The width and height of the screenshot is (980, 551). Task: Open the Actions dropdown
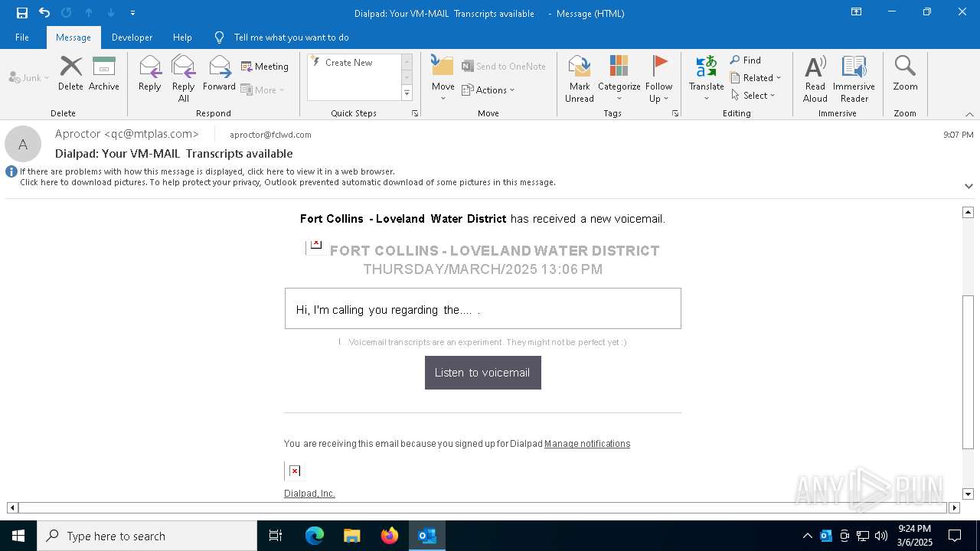[488, 90]
